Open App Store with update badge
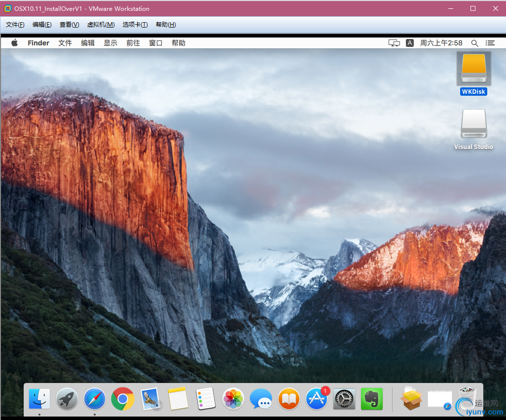This screenshot has width=506, height=420. 317,399
